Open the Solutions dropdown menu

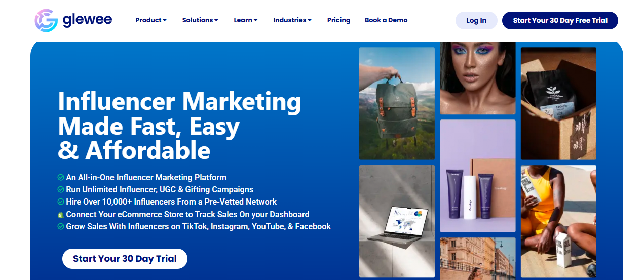(200, 20)
